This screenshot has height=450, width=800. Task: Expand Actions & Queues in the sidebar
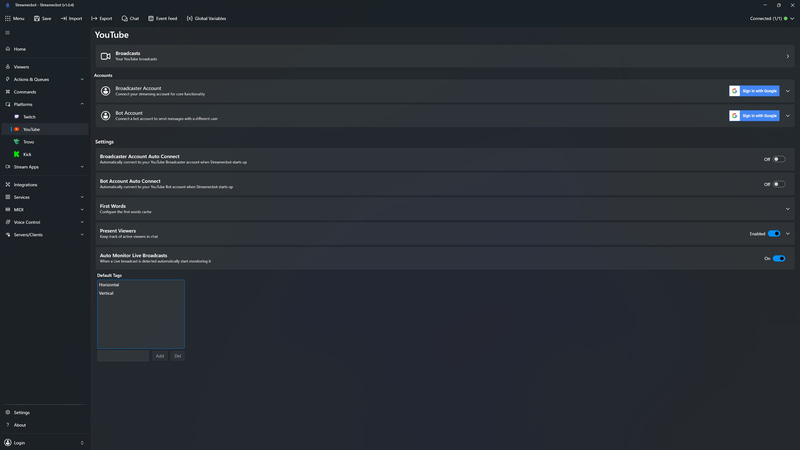82,80
